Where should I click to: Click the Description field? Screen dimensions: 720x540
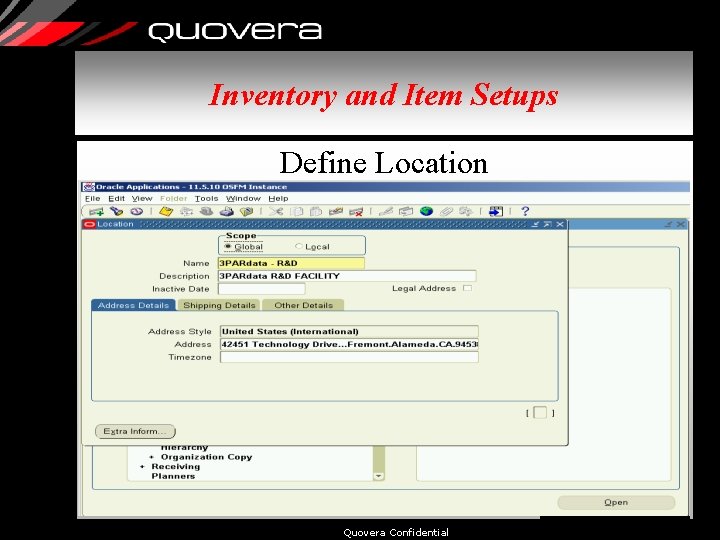[x=347, y=276]
